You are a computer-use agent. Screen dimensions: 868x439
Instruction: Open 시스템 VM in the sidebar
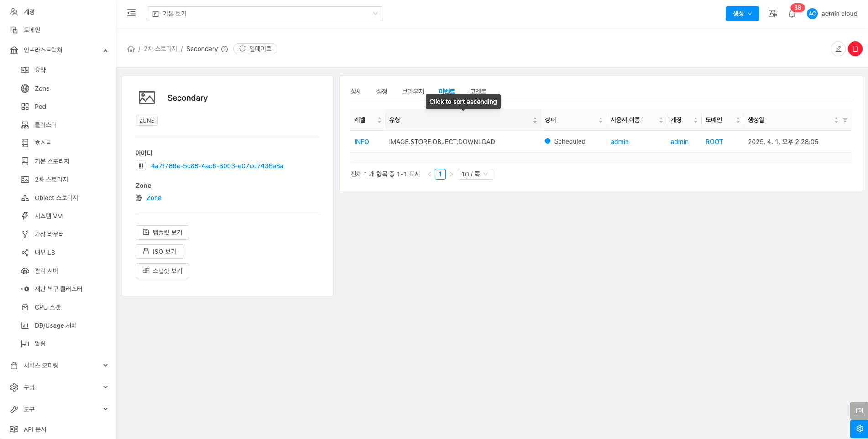(48, 216)
